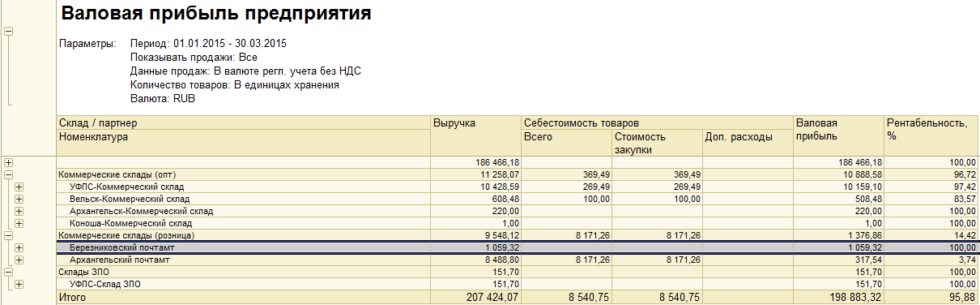This screenshot has height=305, width=980.
Task: Select gross profit cell 10 888,58
Action: point(838,174)
